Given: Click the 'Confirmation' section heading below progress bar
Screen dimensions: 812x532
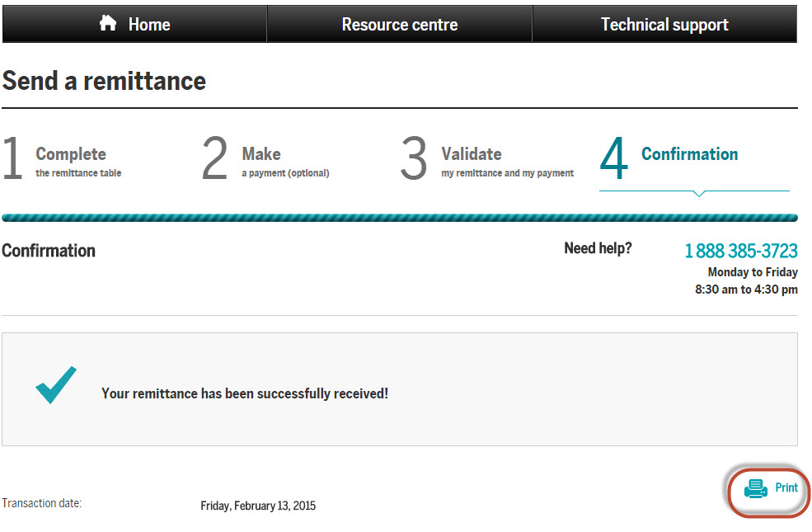Looking at the screenshot, I should point(49,251).
